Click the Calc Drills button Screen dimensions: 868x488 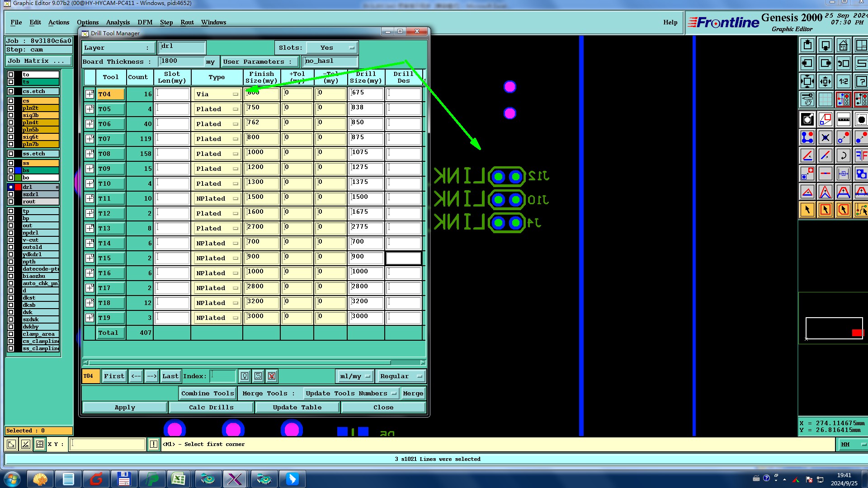point(211,407)
